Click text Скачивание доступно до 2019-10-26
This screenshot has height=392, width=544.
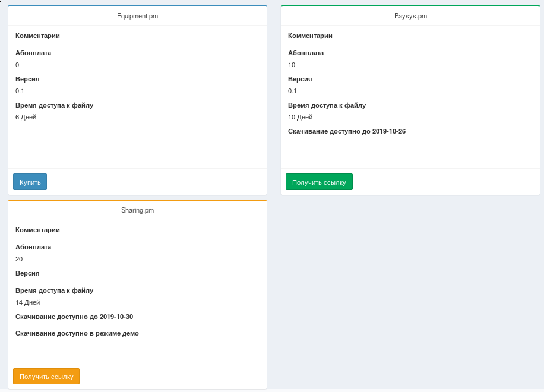[347, 131]
